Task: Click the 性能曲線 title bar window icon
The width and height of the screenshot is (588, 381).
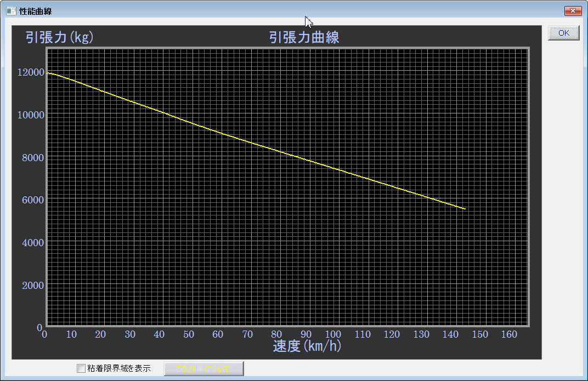Action: (x=11, y=12)
